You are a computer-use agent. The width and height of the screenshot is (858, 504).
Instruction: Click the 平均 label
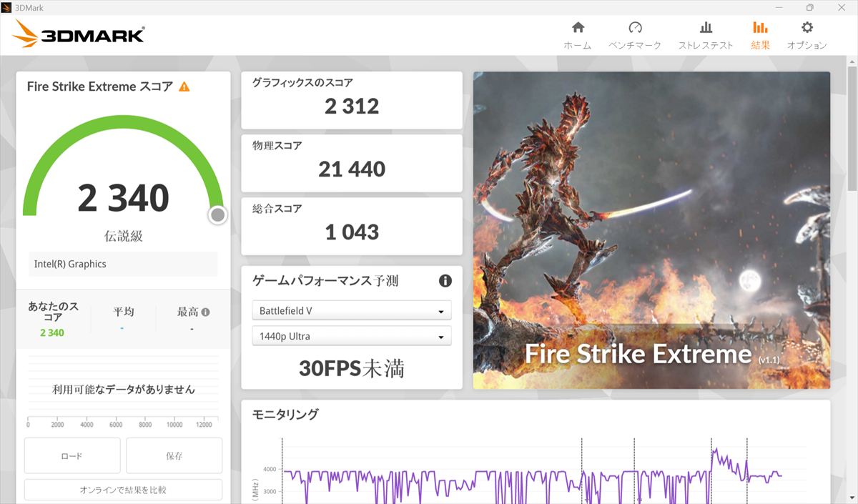pyautogui.click(x=124, y=312)
